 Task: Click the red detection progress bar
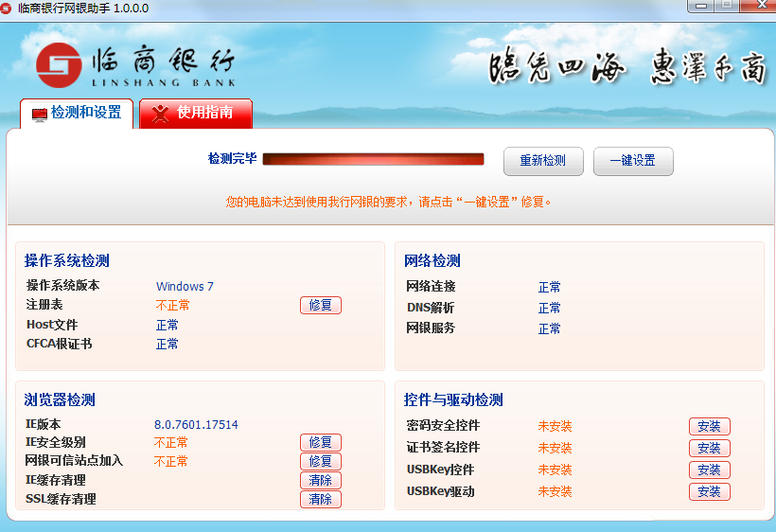373,159
